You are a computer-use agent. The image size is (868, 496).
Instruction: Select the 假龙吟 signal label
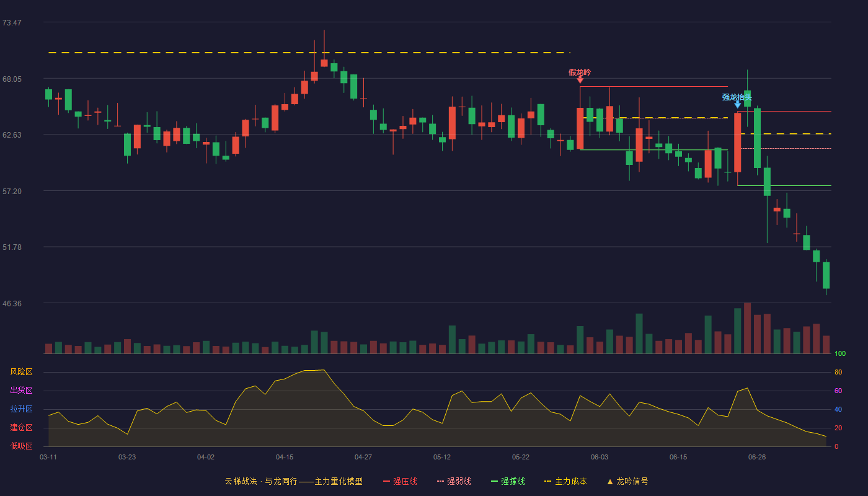[580, 72]
